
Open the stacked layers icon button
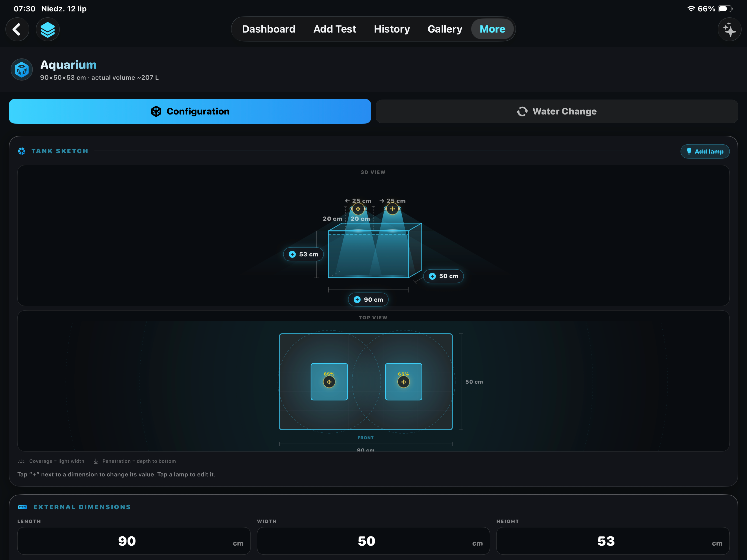pyautogui.click(x=48, y=29)
